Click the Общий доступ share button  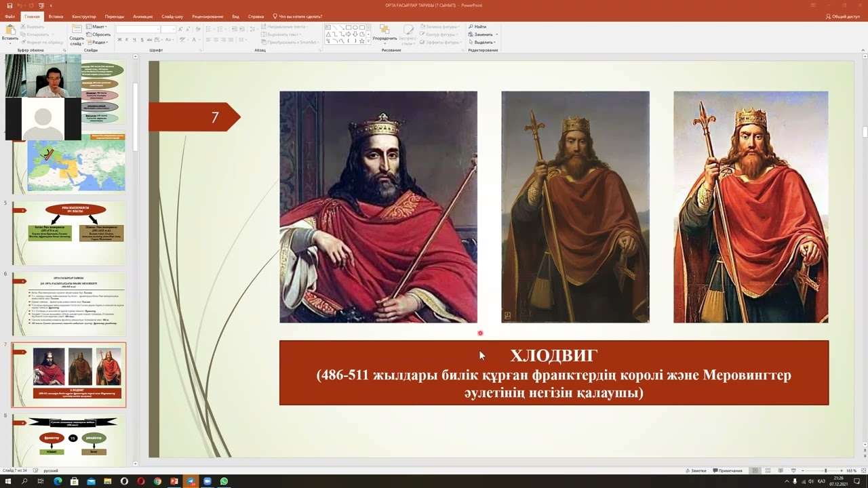point(843,16)
